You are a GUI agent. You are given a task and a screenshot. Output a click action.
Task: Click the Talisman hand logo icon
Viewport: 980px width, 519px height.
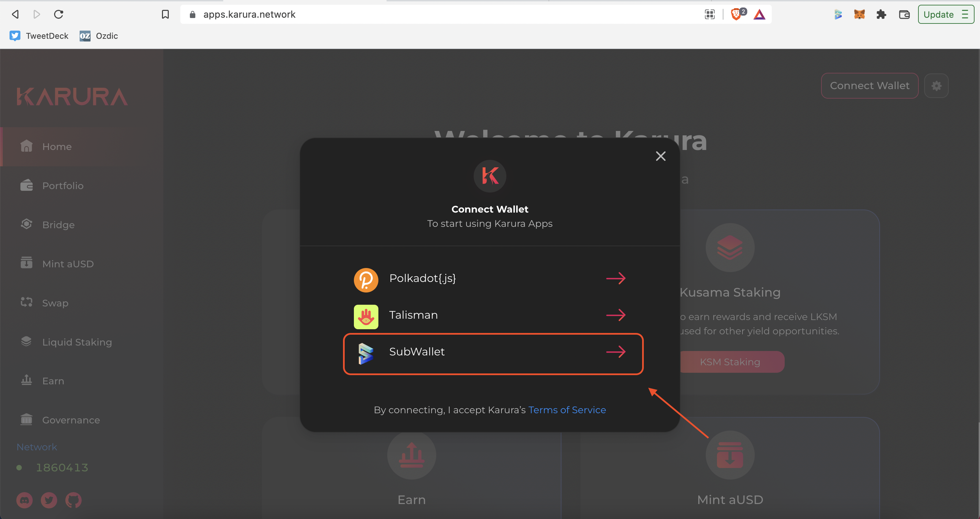366,316
